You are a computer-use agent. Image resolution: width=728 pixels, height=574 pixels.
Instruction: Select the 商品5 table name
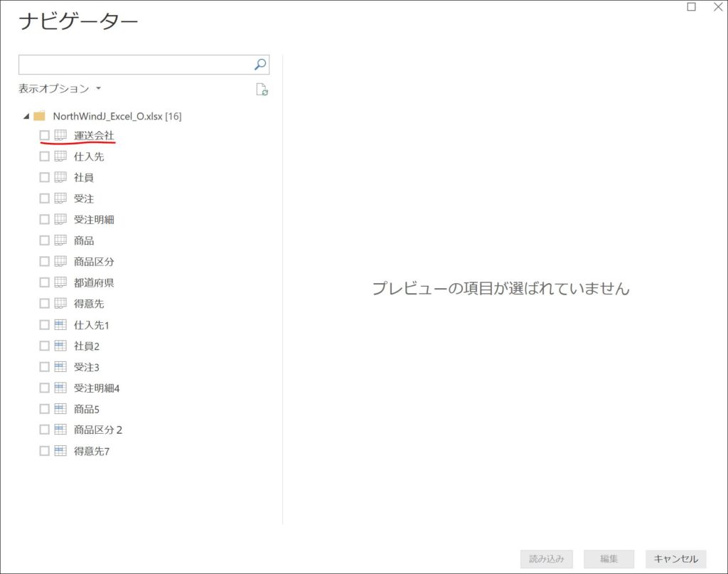pyautogui.click(x=86, y=409)
